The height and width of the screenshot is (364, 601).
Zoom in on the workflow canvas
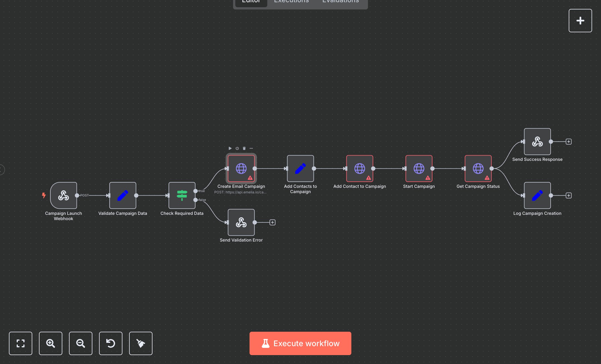[x=50, y=343]
